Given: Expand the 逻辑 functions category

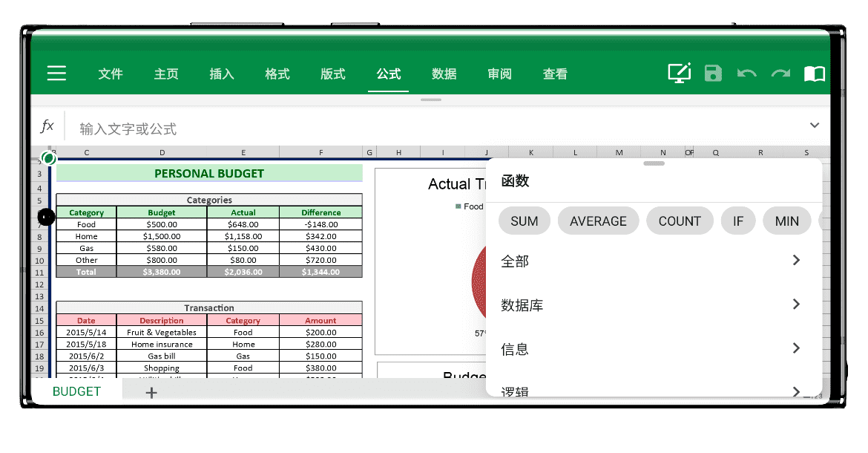Looking at the screenshot, I should (x=653, y=391).
